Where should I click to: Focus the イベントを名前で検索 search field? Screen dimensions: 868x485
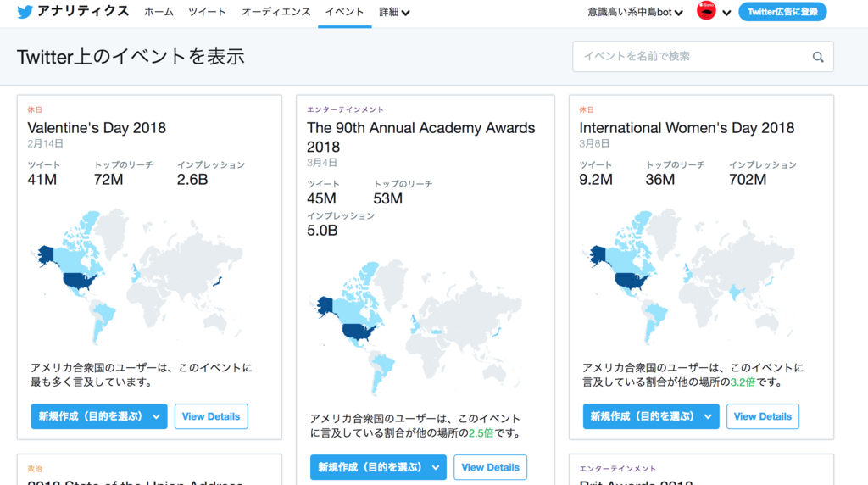point(703,57)
